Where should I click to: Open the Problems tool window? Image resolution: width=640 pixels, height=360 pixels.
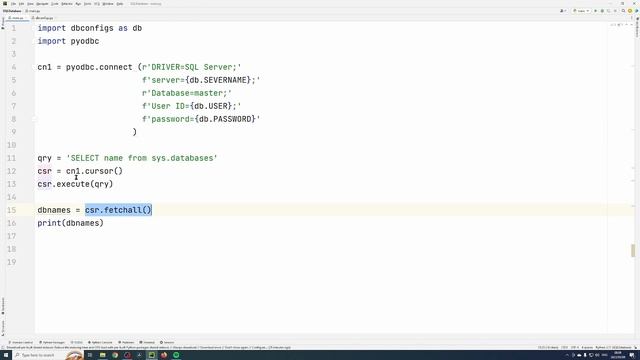[x=126, y=342]
